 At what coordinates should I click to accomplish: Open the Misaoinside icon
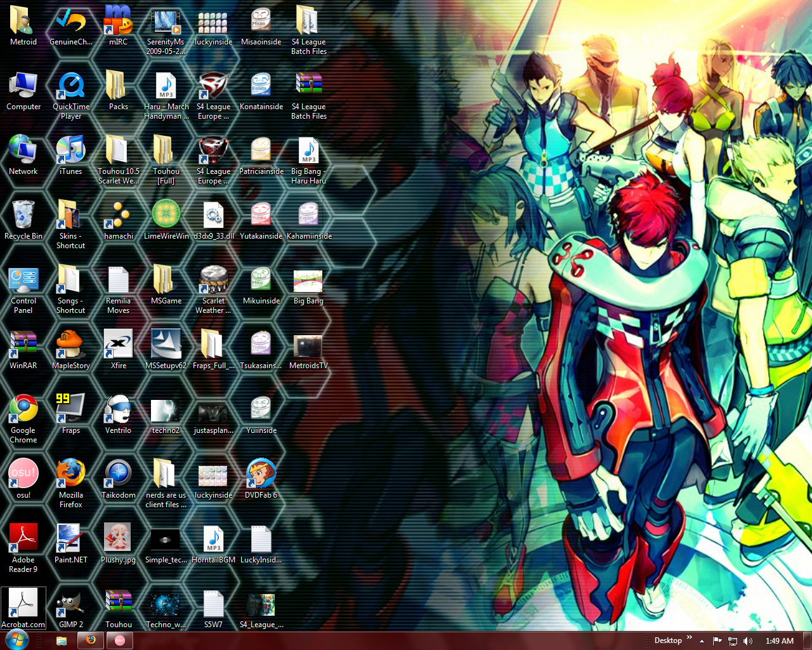click(x=261, y=26)
